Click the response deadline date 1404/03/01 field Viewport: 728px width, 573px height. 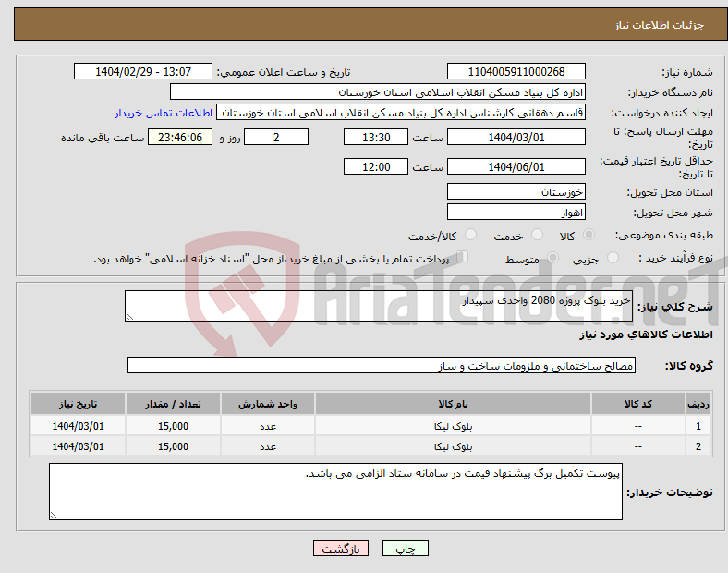pos(516,137)
